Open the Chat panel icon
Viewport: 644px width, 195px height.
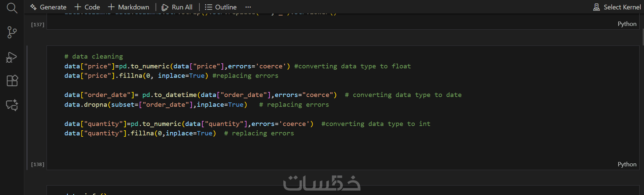coord(12,105)
